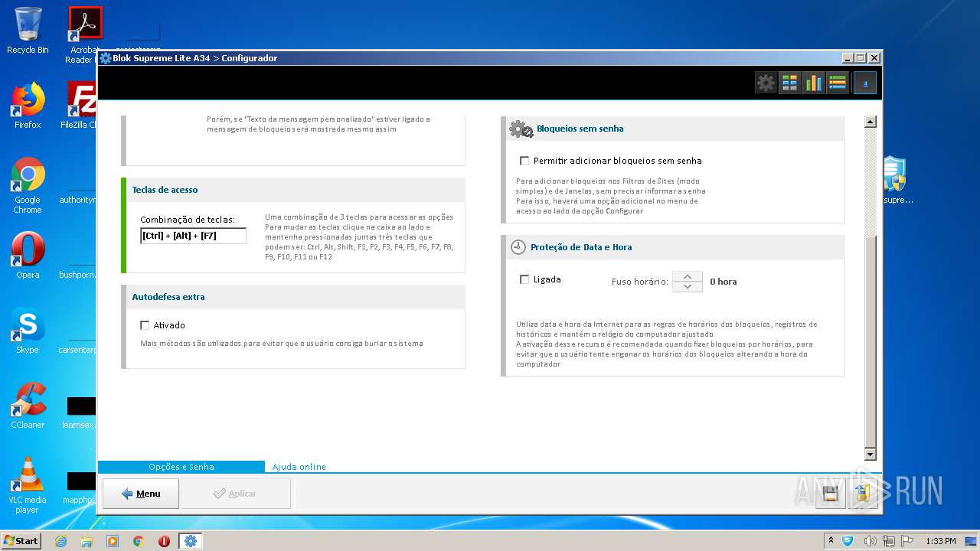Click the volume speaker tray icon
The width and height of the screenshot is (980, 551).
(870, 541)
